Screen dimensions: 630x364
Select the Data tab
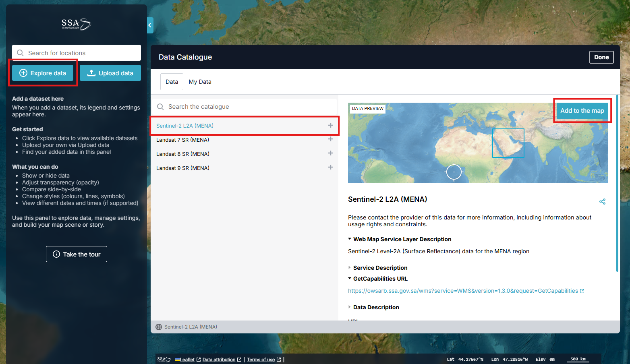point(172,82)
